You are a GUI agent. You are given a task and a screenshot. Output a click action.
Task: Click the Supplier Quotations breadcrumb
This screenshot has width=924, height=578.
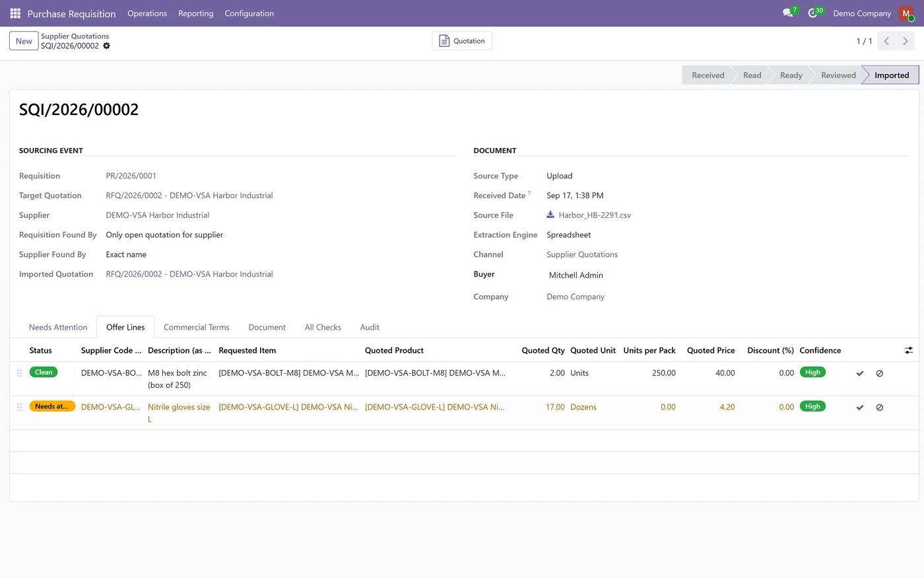75,36
